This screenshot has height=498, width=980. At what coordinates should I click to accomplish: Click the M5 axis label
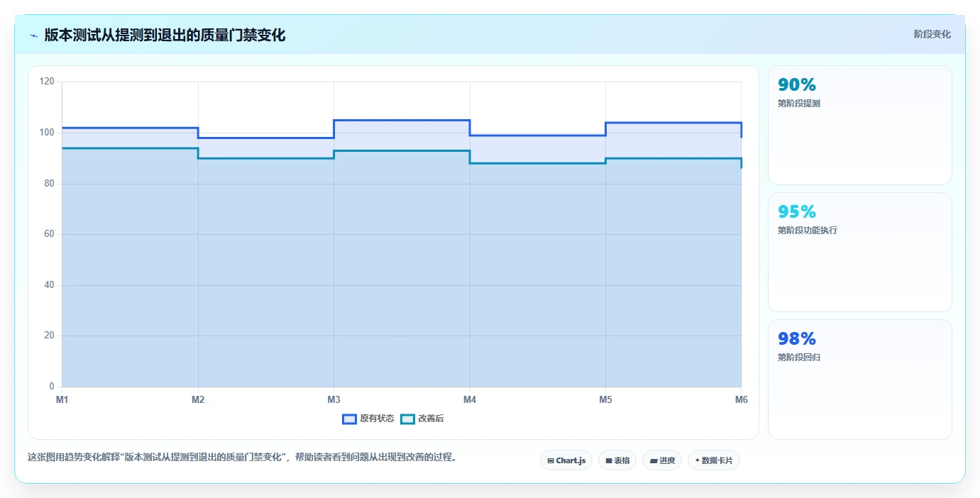tap(605, 400)
